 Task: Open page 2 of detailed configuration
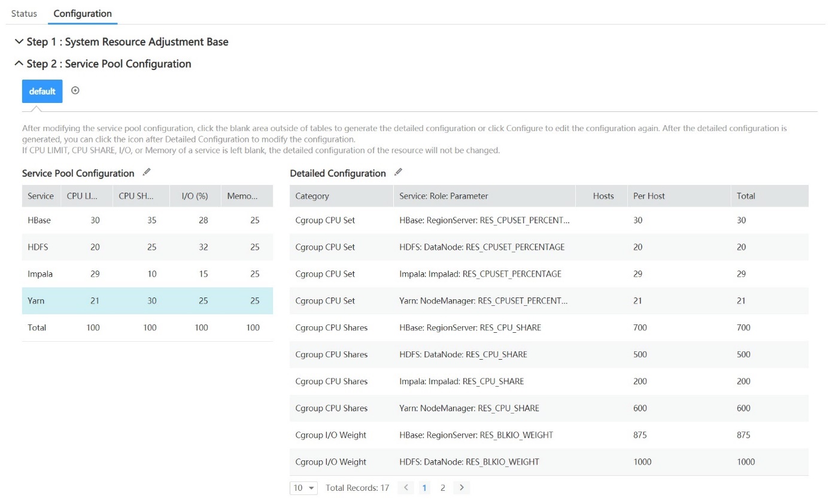tap(443, 488)
